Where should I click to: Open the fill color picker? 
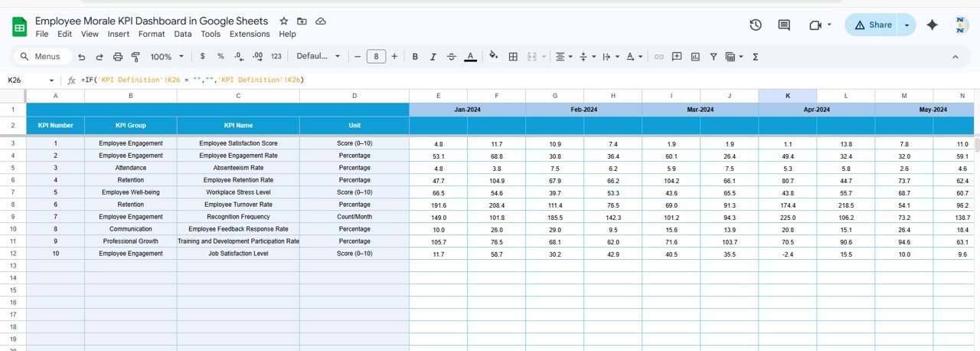coord(493,57)
